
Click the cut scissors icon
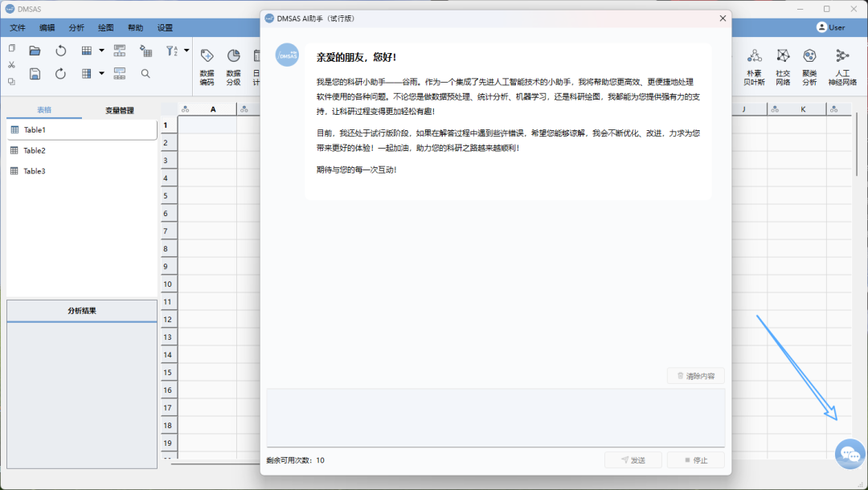tap(11, 65)
